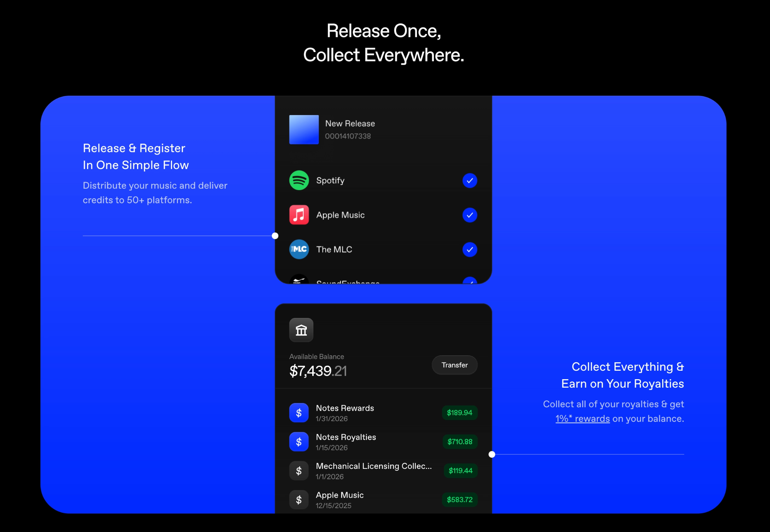770x532 pixels.
Task: Click dollar icon beside Mechanical Licensing row
Action: [x=299, y=470]
